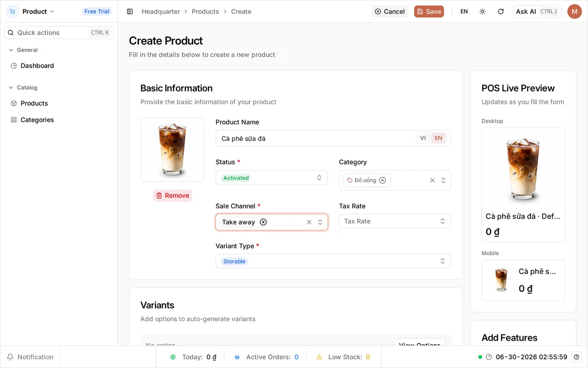The width and height of the screenshot is (588, 368).
Task: Click the Create breadcrumb
Action: coord(241,11)
